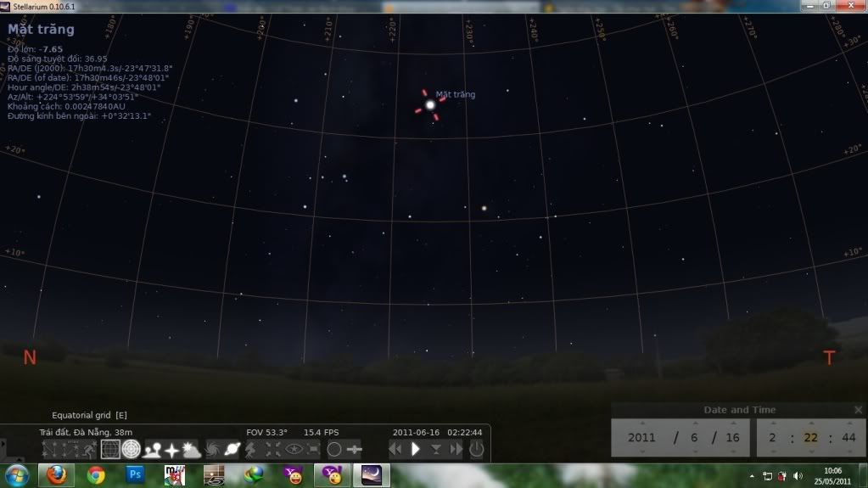The width and height of the screenshot is (868, 488).
Task: Toggle atmosphere display icon
Action: [x=192, y=450]
